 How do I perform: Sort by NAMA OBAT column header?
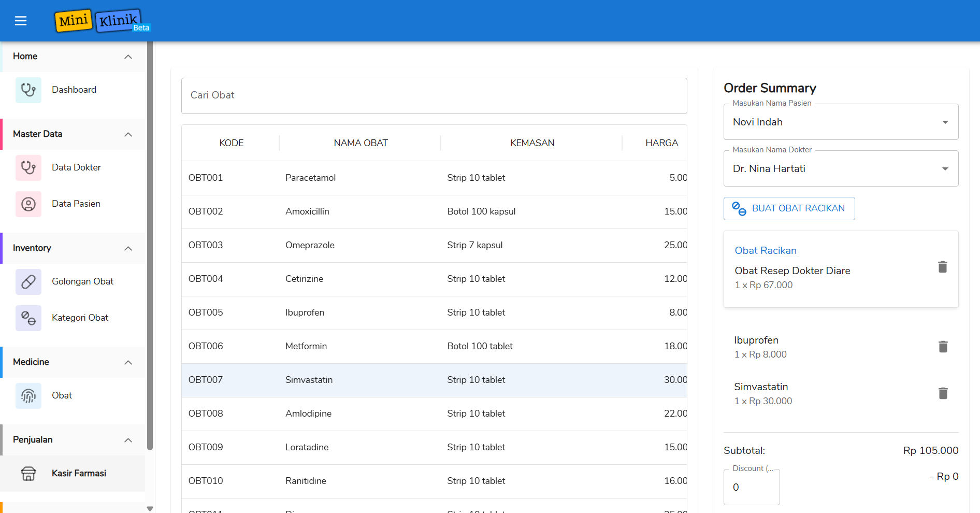click(x=361, y=143)
